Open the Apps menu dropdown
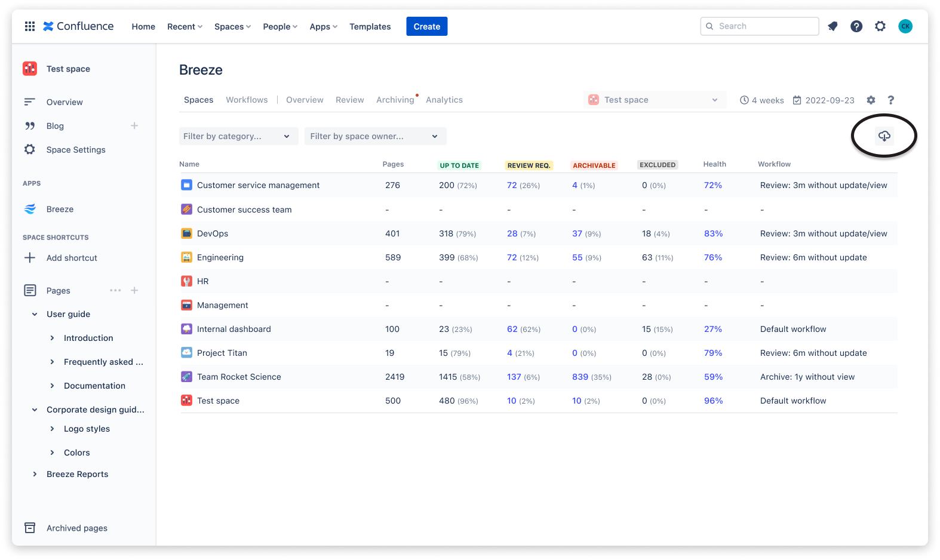 click(323, 27)
